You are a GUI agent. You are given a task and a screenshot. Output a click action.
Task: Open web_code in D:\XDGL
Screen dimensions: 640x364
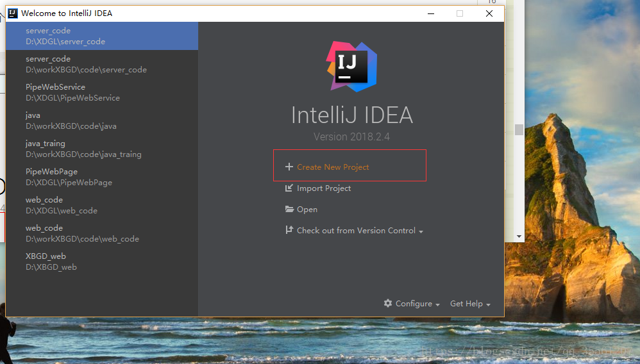pyautogui.click(x=102, y=205)
